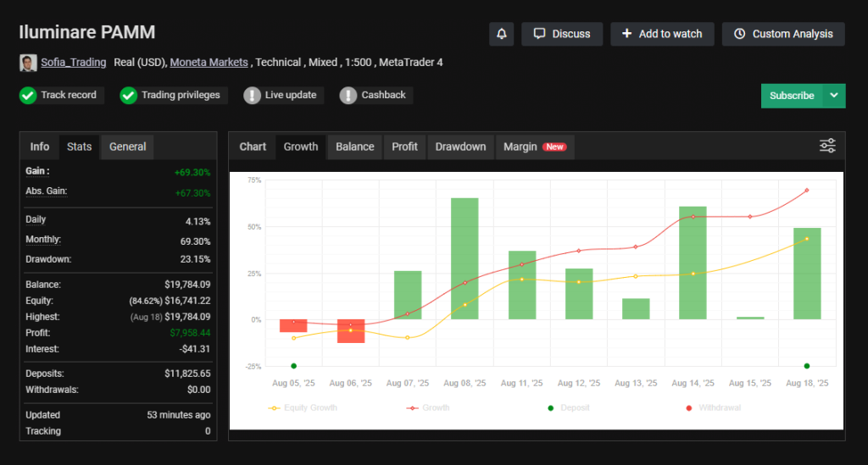Click the Aug 05 deposit marker dot
The width and height of the screenshot is (868, 465).
click(294, 366)
